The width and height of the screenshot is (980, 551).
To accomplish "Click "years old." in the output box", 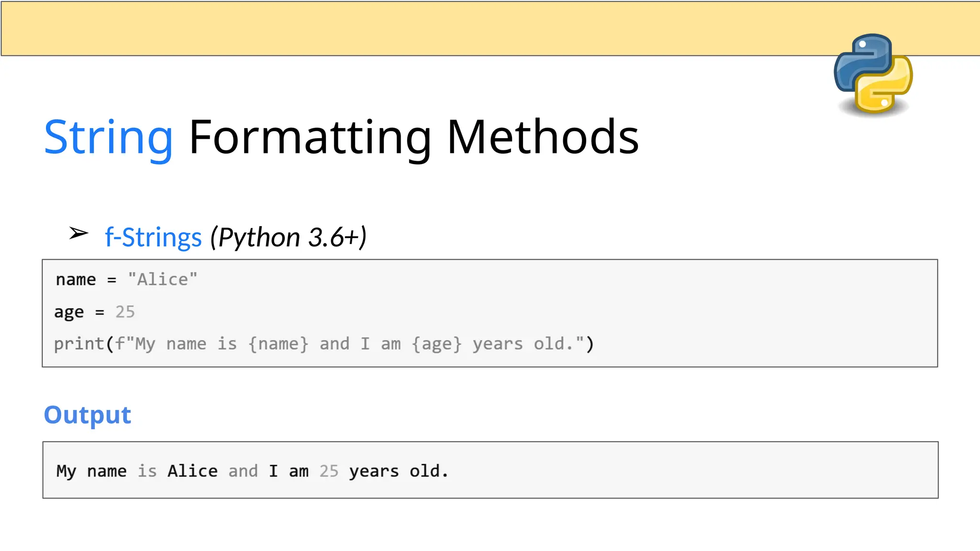I will pos(398,471).
